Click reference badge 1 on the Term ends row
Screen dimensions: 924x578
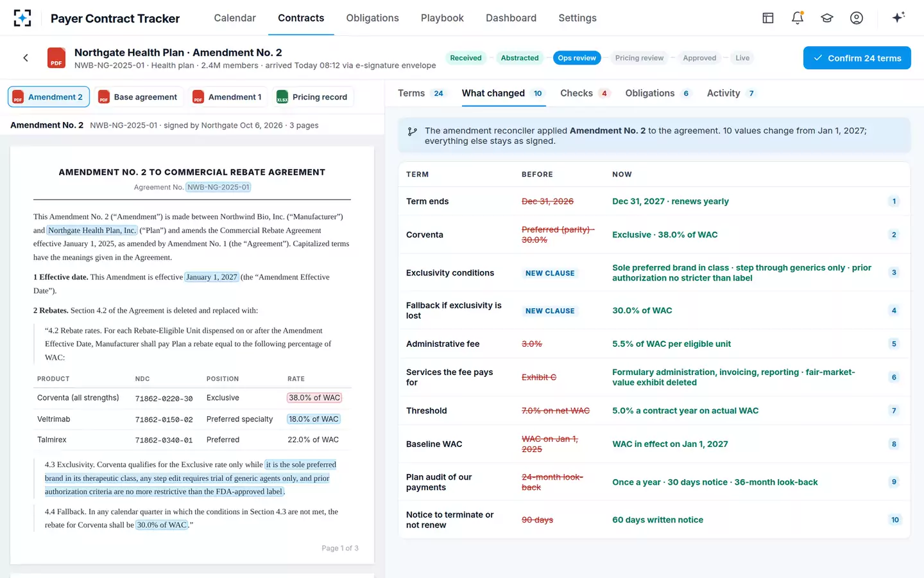894,201
